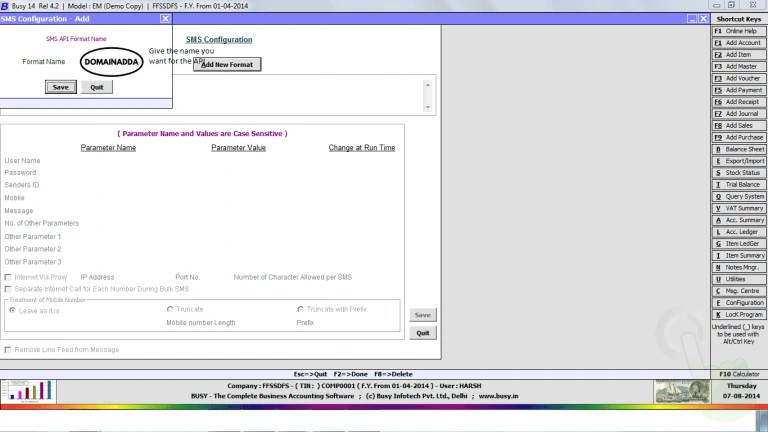Screen dimensions: 768x432
Task: Check Remove Line Feed from Message
Action: pyautogui.click(x=9, y=350)
